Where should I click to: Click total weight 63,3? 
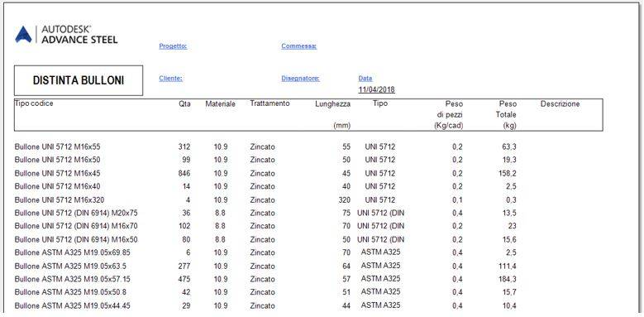coord(508,146)
